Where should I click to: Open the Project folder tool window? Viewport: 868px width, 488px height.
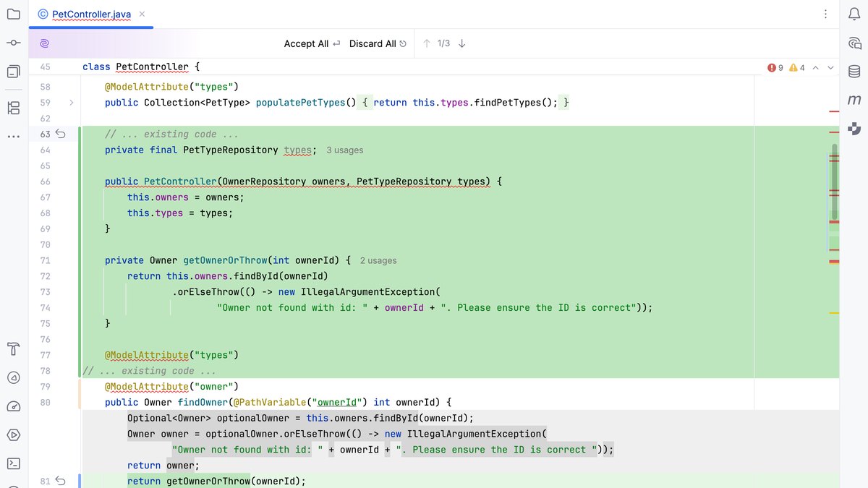tap(13, 14)
